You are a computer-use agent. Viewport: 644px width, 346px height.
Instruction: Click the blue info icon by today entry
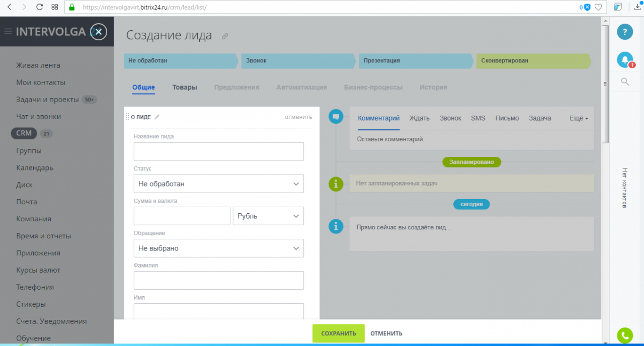tap(336, 226)
